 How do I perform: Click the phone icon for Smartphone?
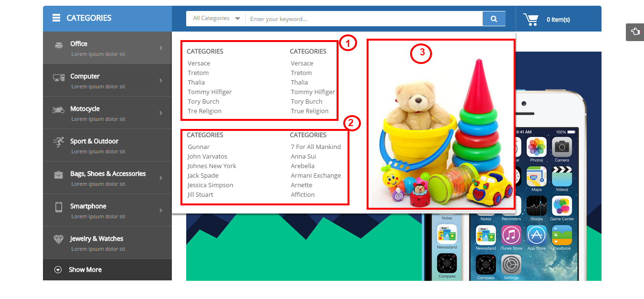click(59, 207)
